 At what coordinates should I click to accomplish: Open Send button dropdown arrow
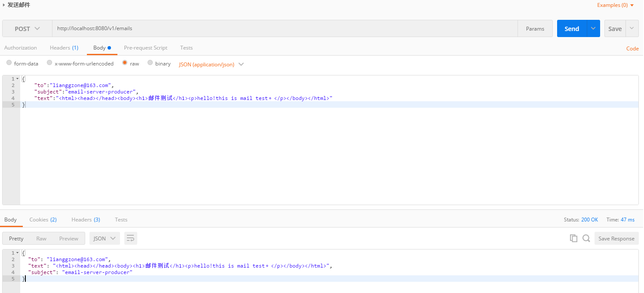point(593,28)
